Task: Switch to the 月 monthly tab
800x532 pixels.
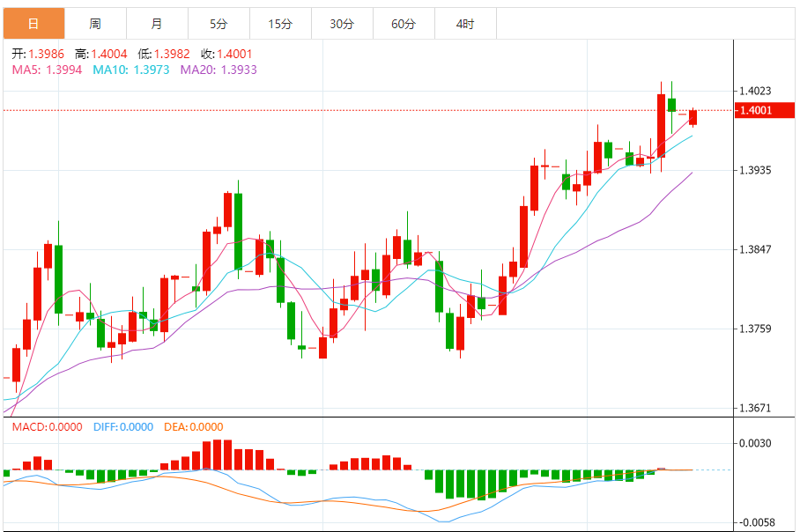Action: [x=157, y=24]
